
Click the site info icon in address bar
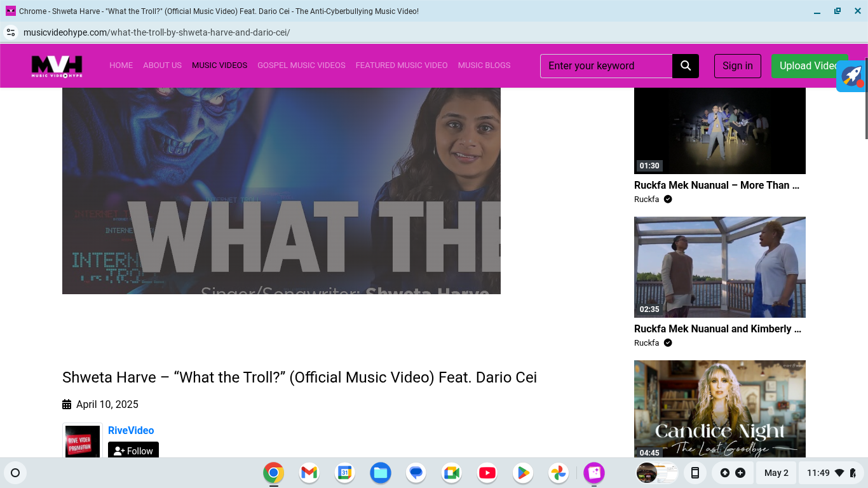pyautogui.click(x=10, y=32)
